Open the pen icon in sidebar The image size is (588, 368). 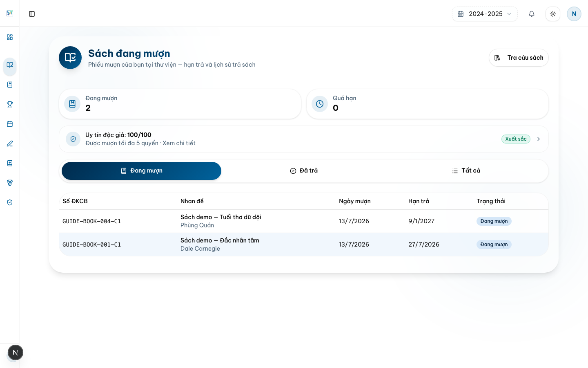coord(10,144)
